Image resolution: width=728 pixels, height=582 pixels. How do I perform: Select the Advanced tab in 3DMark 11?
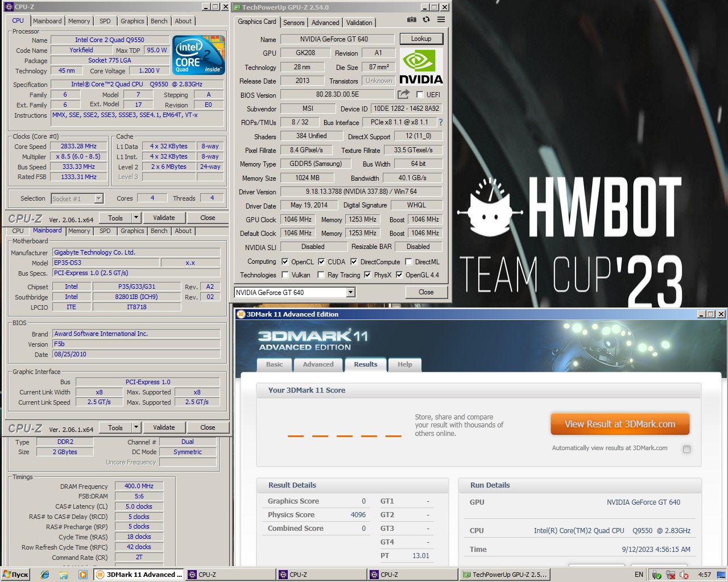click(x=318, y=365)
